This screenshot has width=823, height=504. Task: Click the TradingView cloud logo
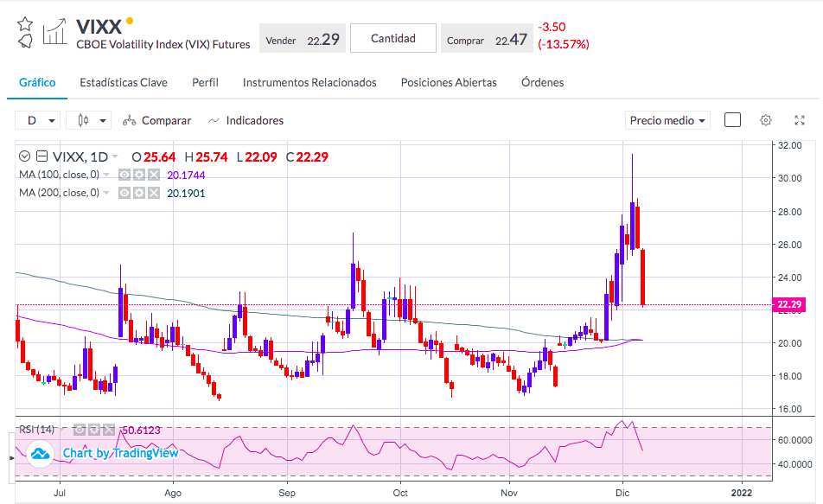click(40, 453)
